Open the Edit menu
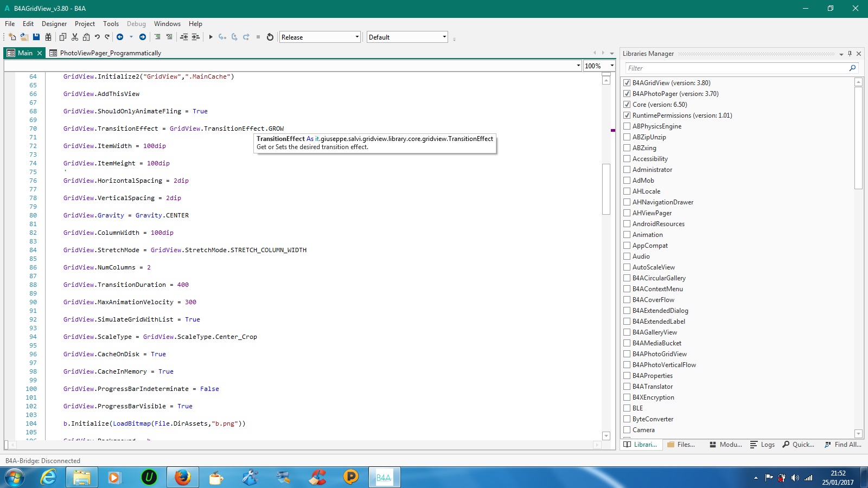The width and height of the screenshot is (868, 488). pyautogui.click(x=28, y=24)
